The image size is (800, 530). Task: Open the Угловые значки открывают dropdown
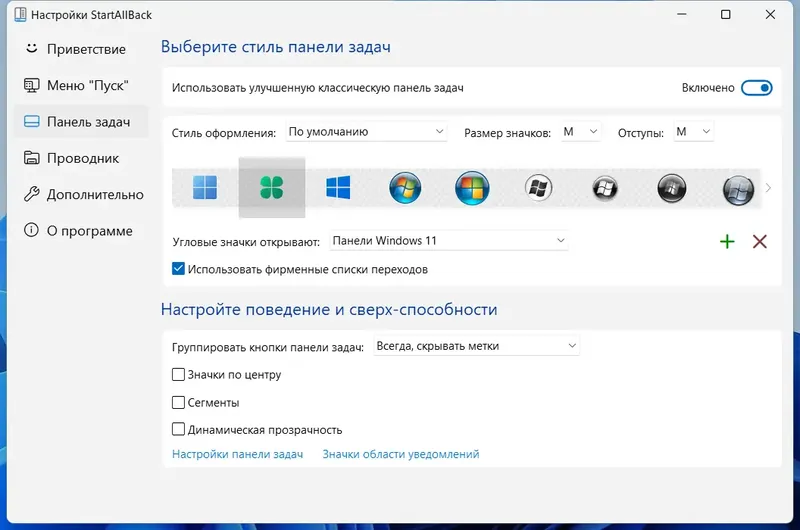pyautogui.click(x=449, y=240)
